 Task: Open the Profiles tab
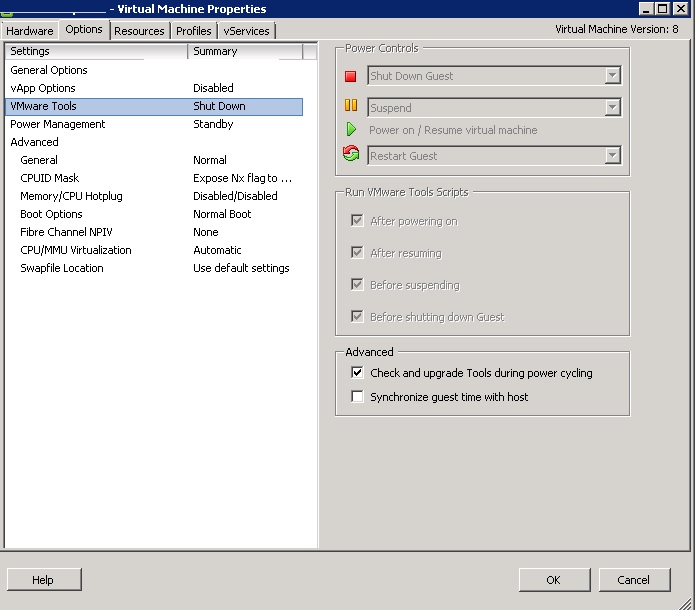pos(193,31)
